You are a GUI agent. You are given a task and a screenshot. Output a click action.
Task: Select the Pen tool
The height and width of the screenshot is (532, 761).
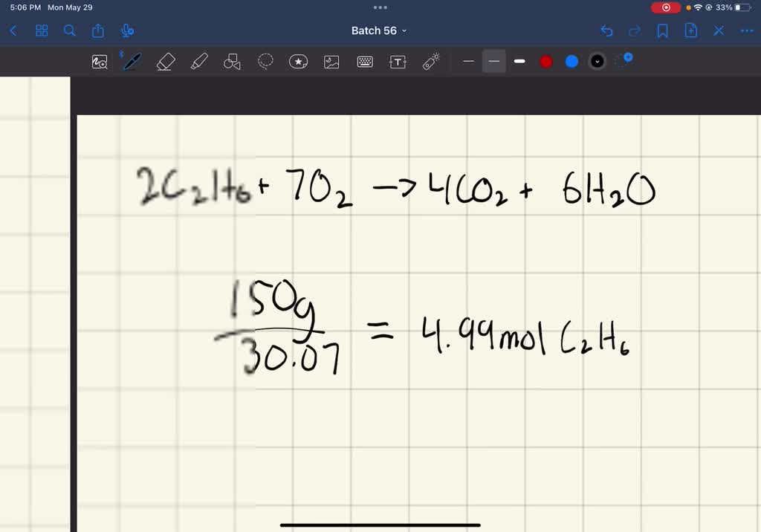pyautogui.click(x=132, y=61)
